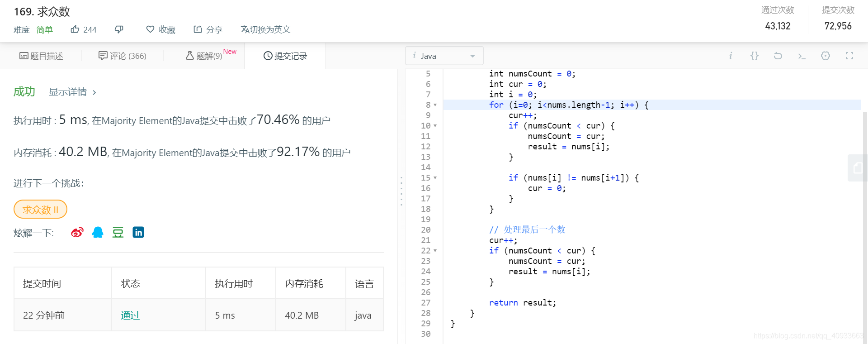Click line number 27 in the gutter
Image resolution: width=868 pixels, height=344 pixels.
click(426, 303)
